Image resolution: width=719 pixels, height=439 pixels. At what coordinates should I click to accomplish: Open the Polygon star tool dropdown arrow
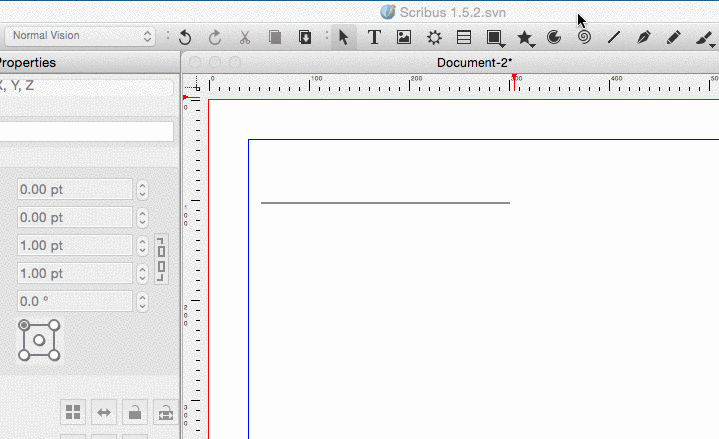[x=533, y=45]
